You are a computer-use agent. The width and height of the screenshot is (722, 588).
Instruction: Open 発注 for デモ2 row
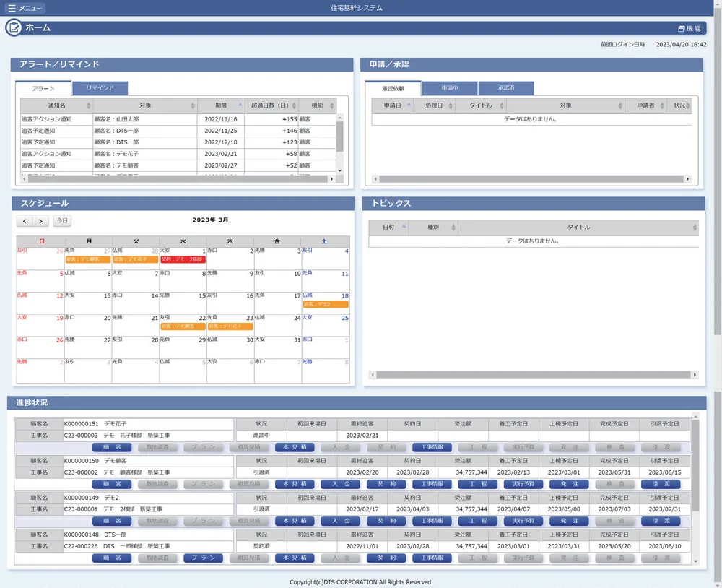click(x=569, y=521)
